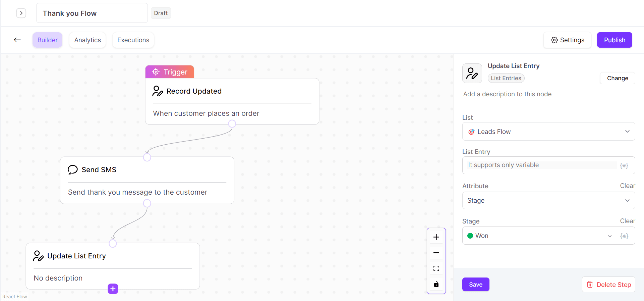
Task: Expand the sidebar with chevron icon
Action: [21, 13]
